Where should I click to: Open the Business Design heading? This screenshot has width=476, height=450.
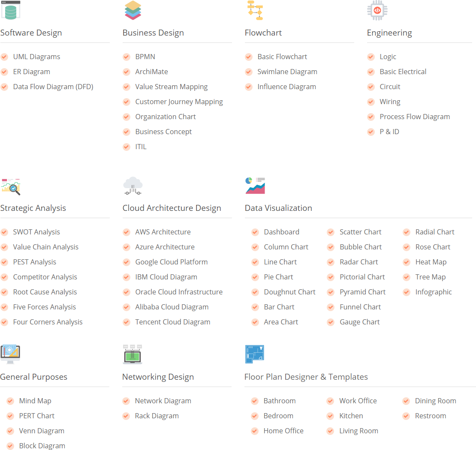pos(153,33)
